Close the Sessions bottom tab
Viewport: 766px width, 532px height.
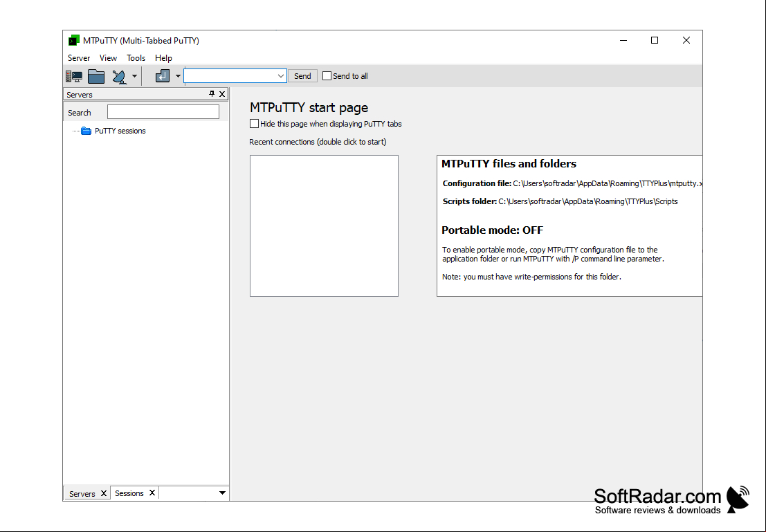152,493
